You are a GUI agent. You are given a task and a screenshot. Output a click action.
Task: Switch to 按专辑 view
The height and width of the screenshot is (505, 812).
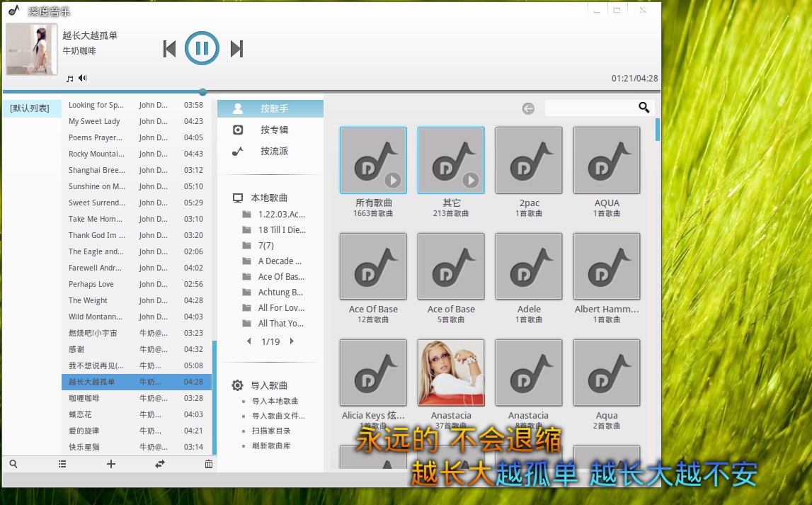click(x=270, y=130)
